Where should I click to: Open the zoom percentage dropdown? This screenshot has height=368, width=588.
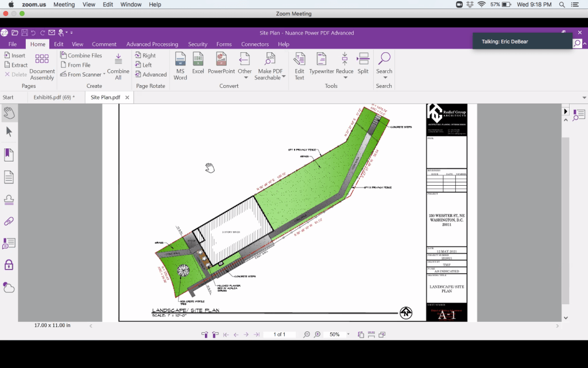pos(348,335)
